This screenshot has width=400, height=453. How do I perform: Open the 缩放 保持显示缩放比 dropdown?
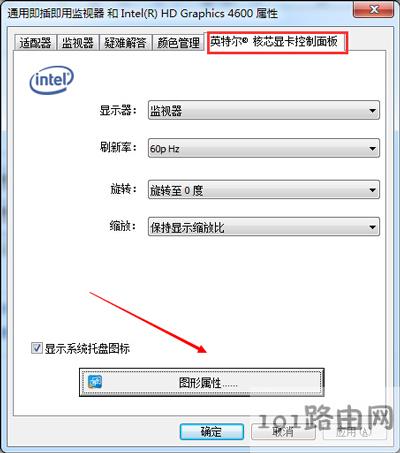coord(264,227)
